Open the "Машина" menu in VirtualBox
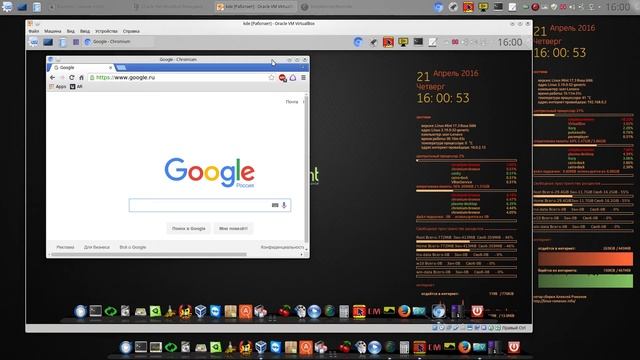The height and width of the screenshot is (360, 640). click(53, 31)
